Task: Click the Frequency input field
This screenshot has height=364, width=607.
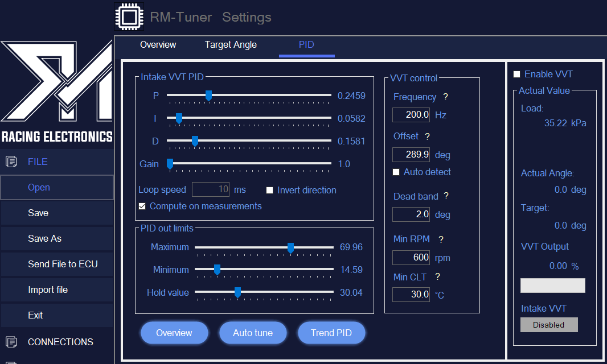Action: pos(411,114)
